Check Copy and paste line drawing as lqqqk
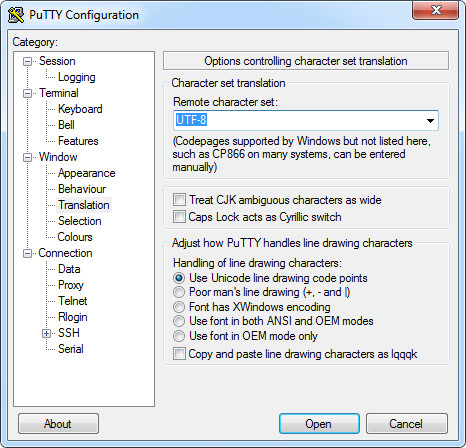466x448 pixels. pos(179,354)
